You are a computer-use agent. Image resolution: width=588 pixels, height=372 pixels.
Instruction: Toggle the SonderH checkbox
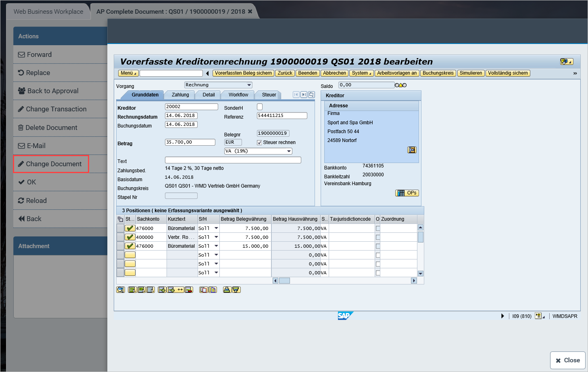point(260,107)
